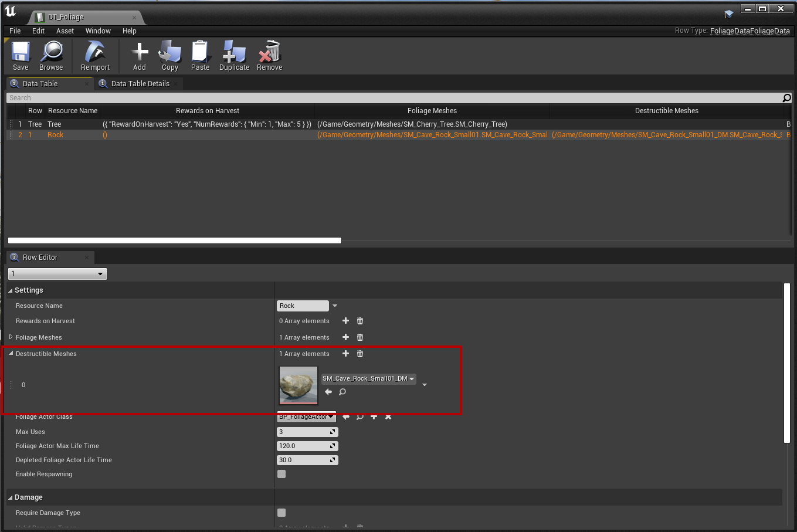Open the row selector dropdown in Row Editor
This screenshot has height=532, width=797.
(57, 274)
